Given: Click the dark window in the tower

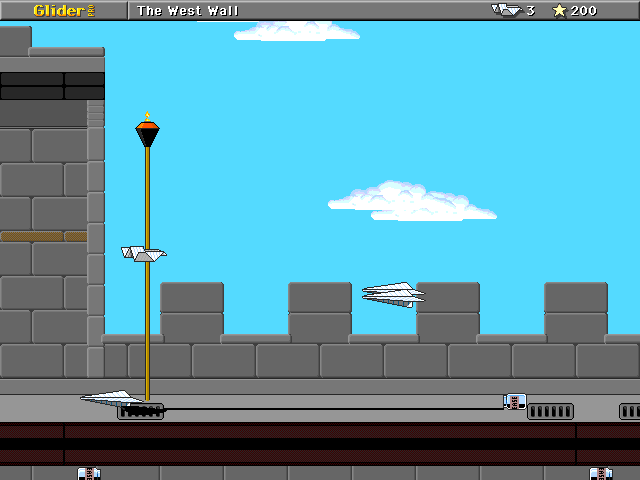Looking at the screenshot, I should pyautogui.click(x=52, y=86).
